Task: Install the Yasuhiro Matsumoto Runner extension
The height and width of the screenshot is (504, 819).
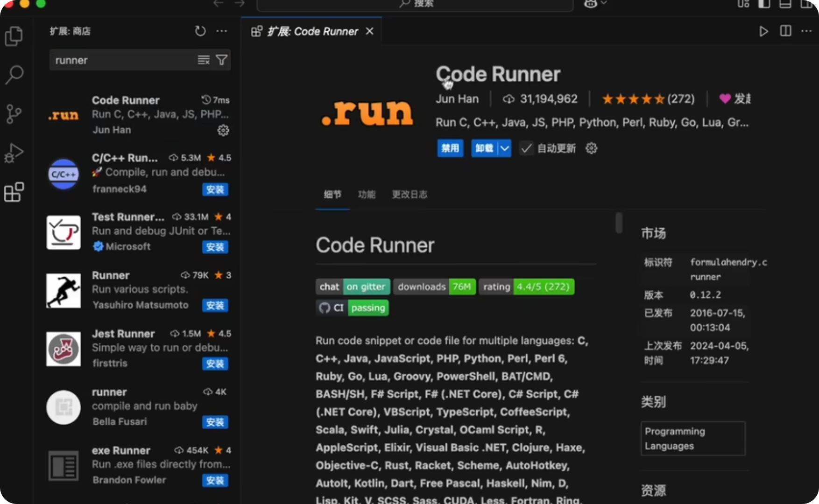Action: tap(215, 305)
